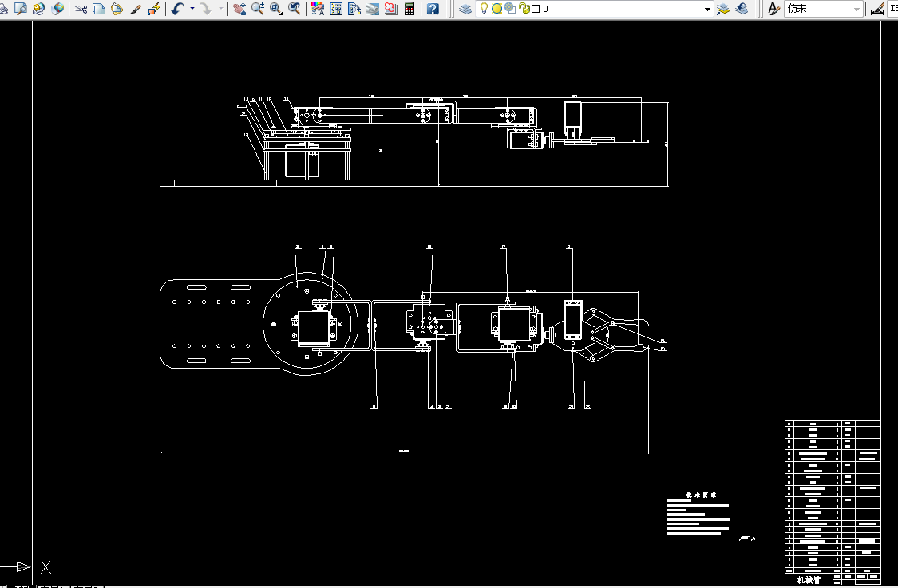Toggle layer 0 freeze sun icon

(496, 8)
